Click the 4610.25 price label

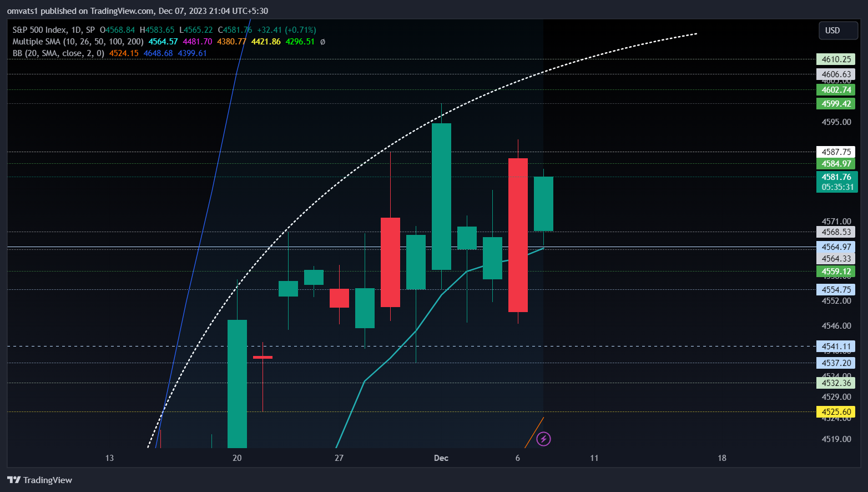point(836,59)
